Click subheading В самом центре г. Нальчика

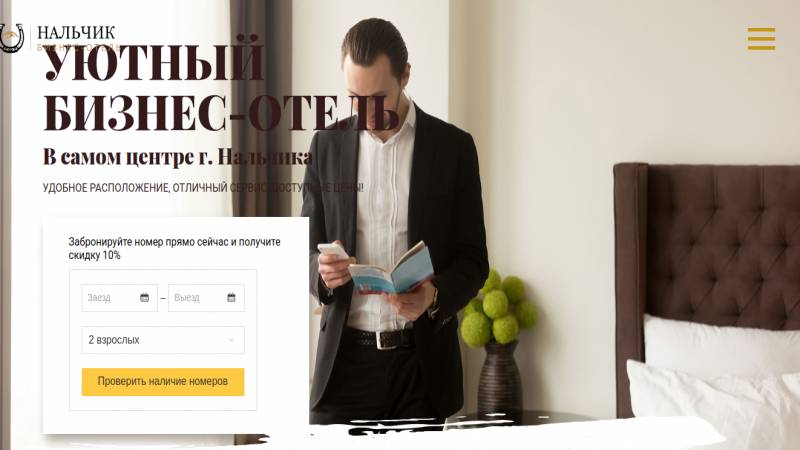pyautogui.click(x=178, y=157)
